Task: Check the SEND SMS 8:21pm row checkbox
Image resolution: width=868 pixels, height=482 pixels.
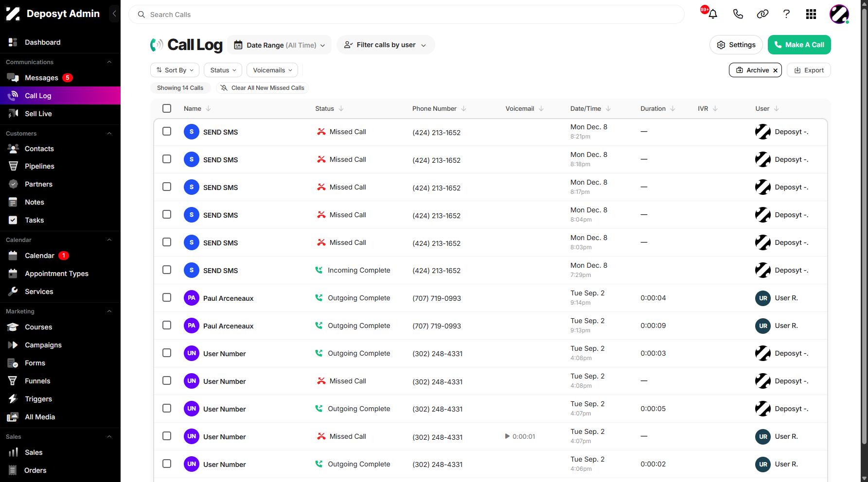Action: pos(167,131)
